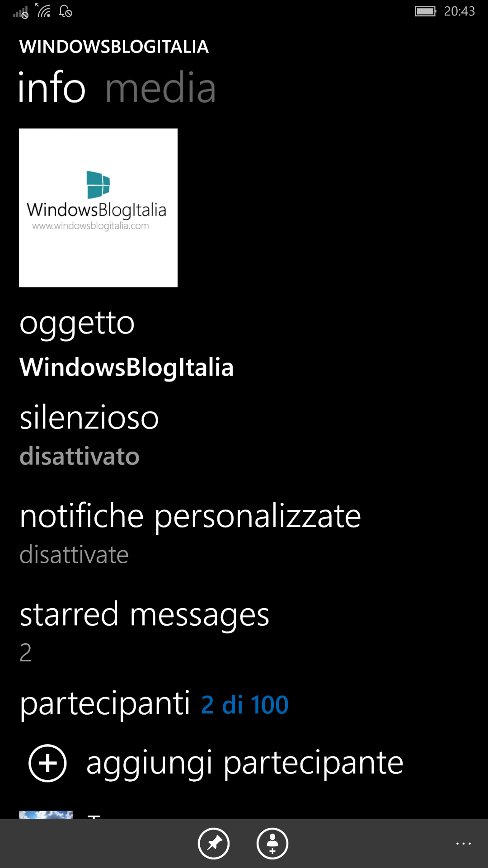Select the info tab
Viewport: 488px width, 868px height.
(52, 88)
